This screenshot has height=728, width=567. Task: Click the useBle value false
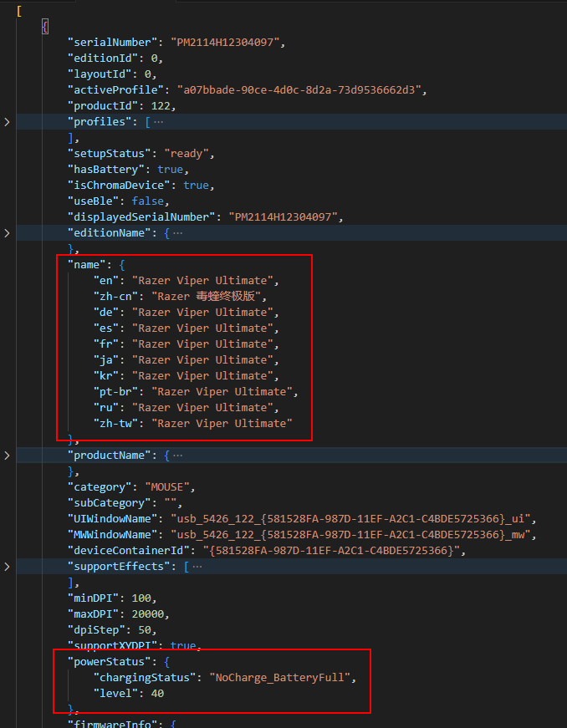click(x=148, y=201)
